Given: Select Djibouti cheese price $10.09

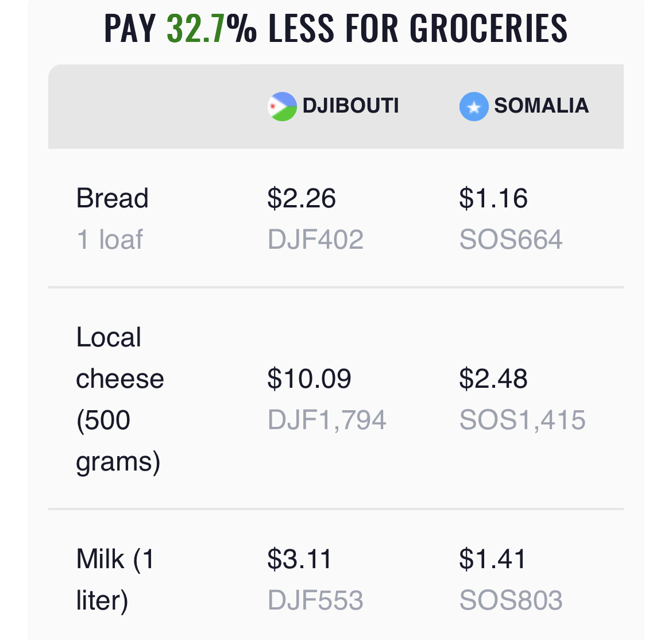Looking at the screenshot, I should pos(309,379).
